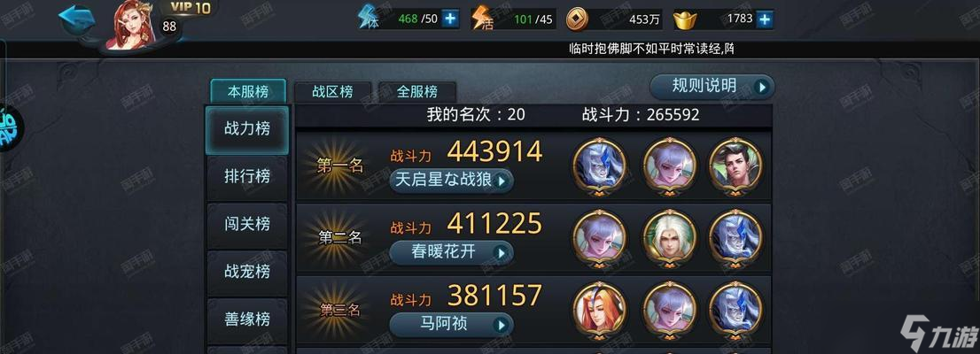Viewport: 980px width, 354px height.
Task: Select the 本服榜 tab
Action: [248, 92]
